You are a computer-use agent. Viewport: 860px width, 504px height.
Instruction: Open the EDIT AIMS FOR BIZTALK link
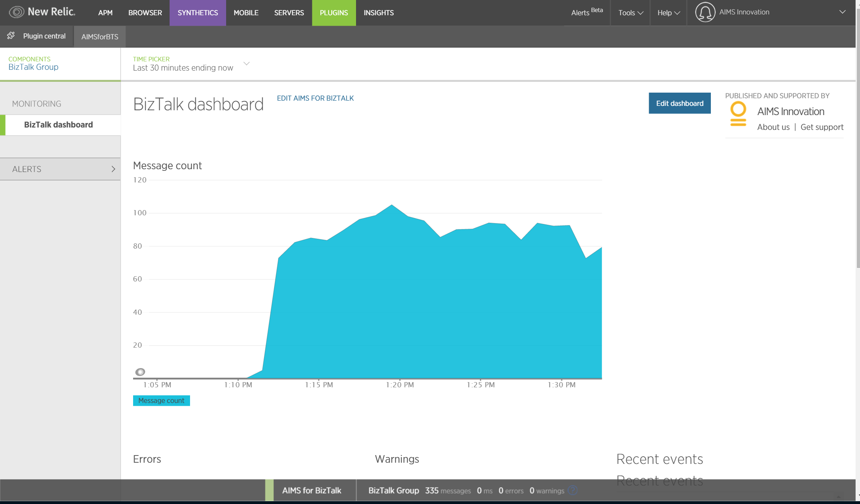(315, 98)
